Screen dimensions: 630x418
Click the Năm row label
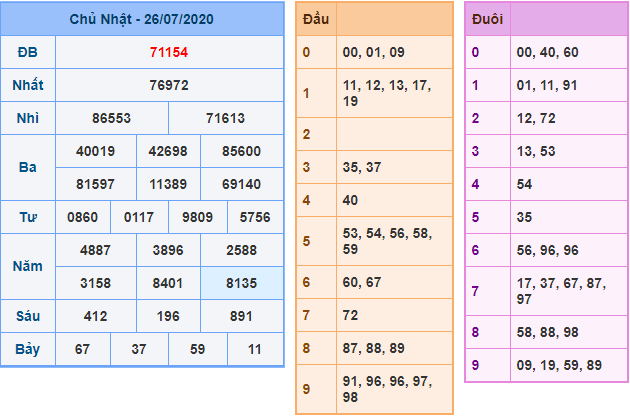28,266
